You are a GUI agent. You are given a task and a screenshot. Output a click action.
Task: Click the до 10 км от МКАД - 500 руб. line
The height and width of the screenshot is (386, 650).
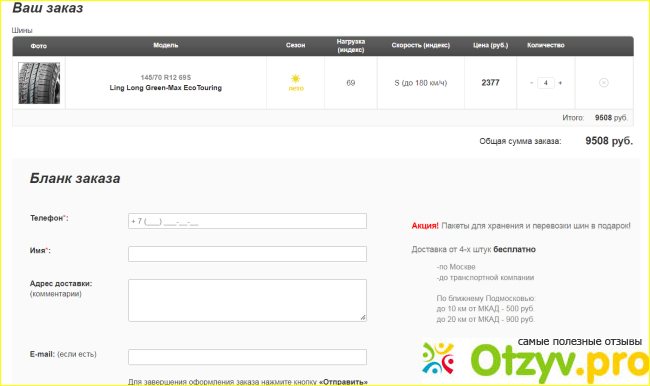(x=485, y=309)
